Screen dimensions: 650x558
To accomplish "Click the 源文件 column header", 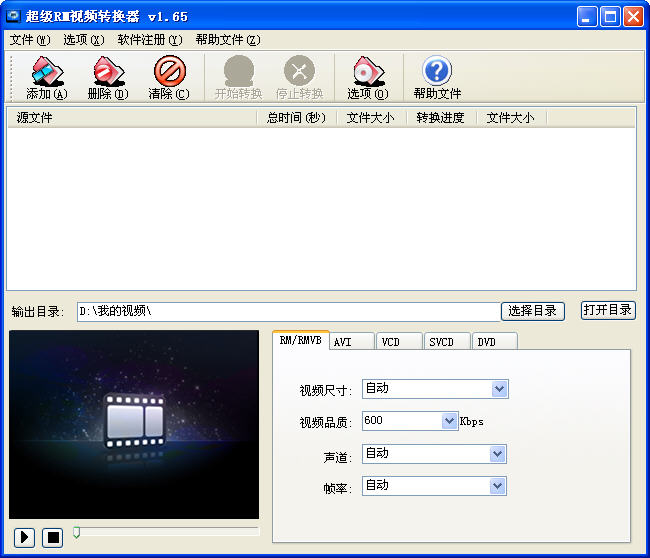I will pyautogui.click(x=132, y=118).
